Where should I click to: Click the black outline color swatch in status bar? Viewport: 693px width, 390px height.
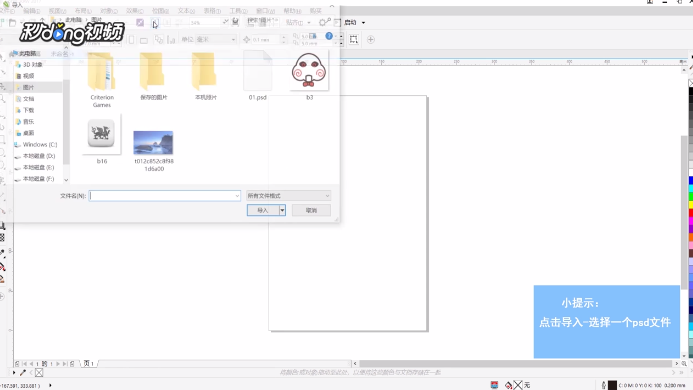pyautogui.click(x=612, y=386)
